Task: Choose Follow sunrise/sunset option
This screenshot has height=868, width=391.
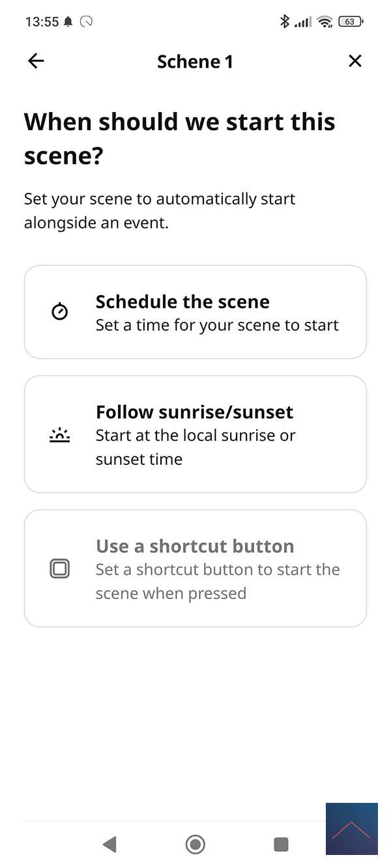Action: pos(195,434)
